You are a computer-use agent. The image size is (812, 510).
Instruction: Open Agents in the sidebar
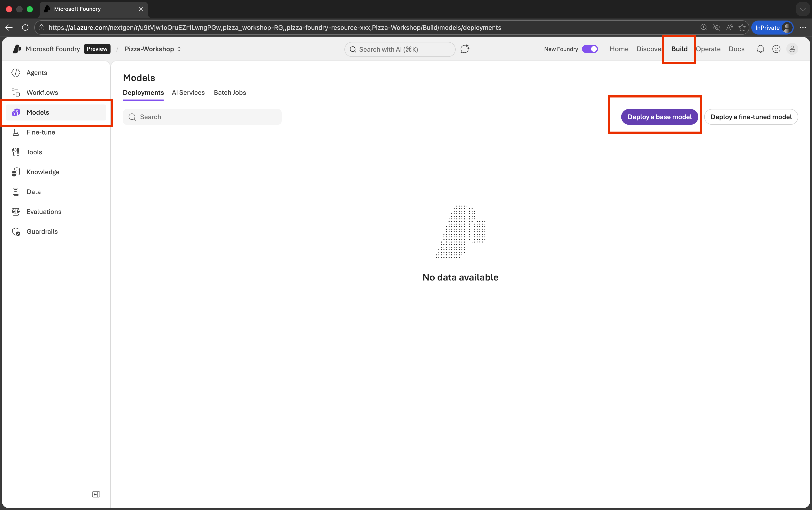[36, 72]
